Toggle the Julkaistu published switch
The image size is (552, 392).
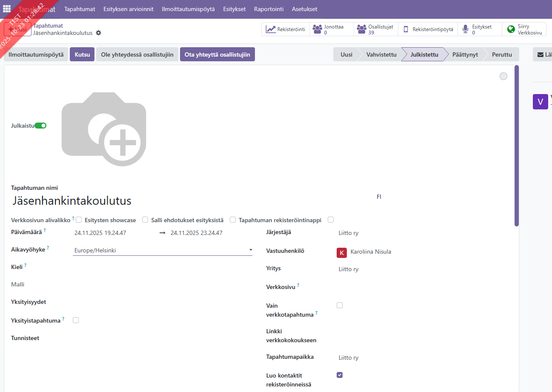point(40,126)
